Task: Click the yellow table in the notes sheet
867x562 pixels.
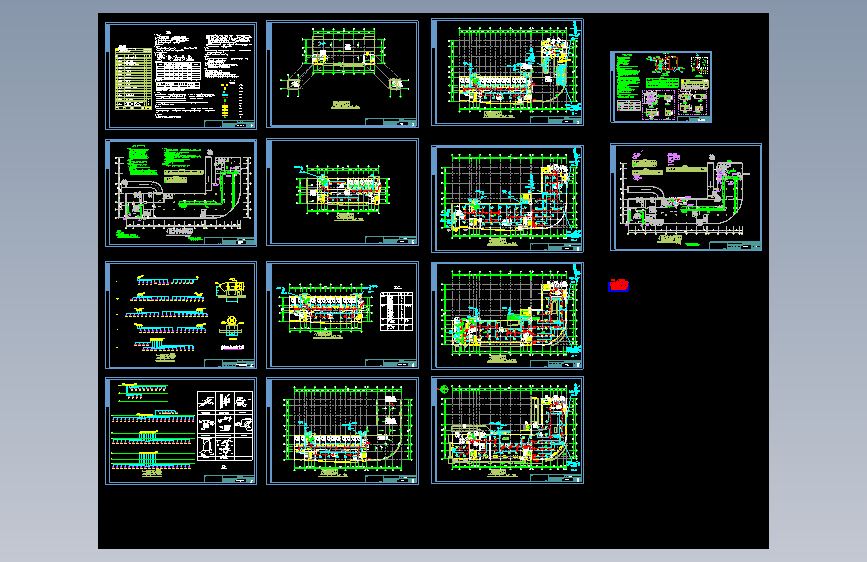Action: pos(133,79)
